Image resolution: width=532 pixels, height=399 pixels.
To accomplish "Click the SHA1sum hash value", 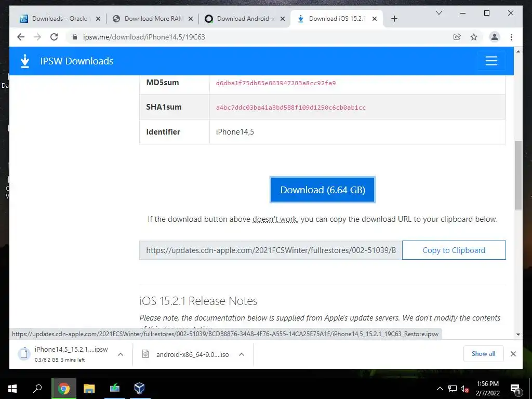I will coord(291,108).
